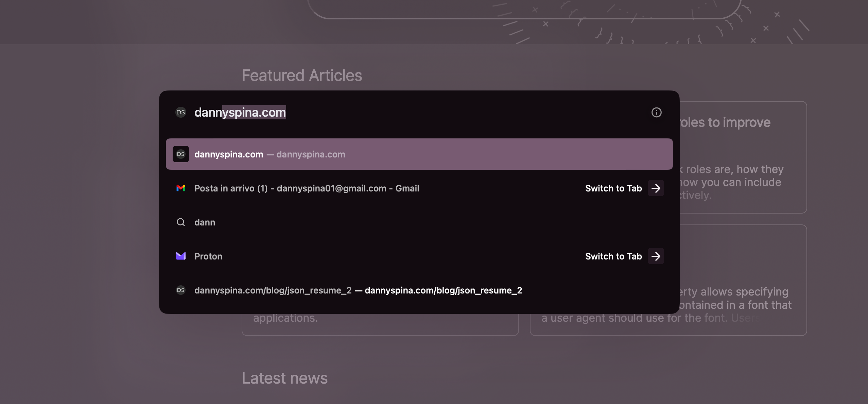Click 'Switch to Tab' for Gmail
This screenshot has height=404, width=868.
pyautogui.click(x=613, y=188)
